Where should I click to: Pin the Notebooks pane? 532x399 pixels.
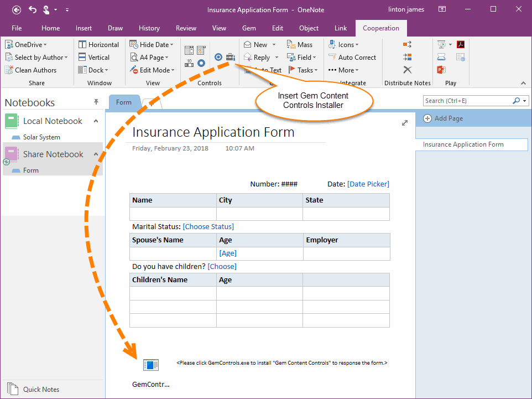pos(96,102)
